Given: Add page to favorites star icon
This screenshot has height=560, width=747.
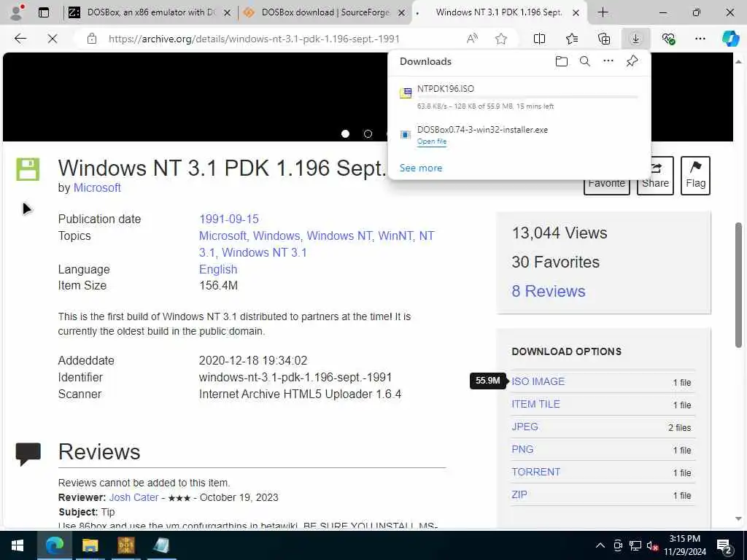Looking at the screenshot, I should click(x=500, y=39).
